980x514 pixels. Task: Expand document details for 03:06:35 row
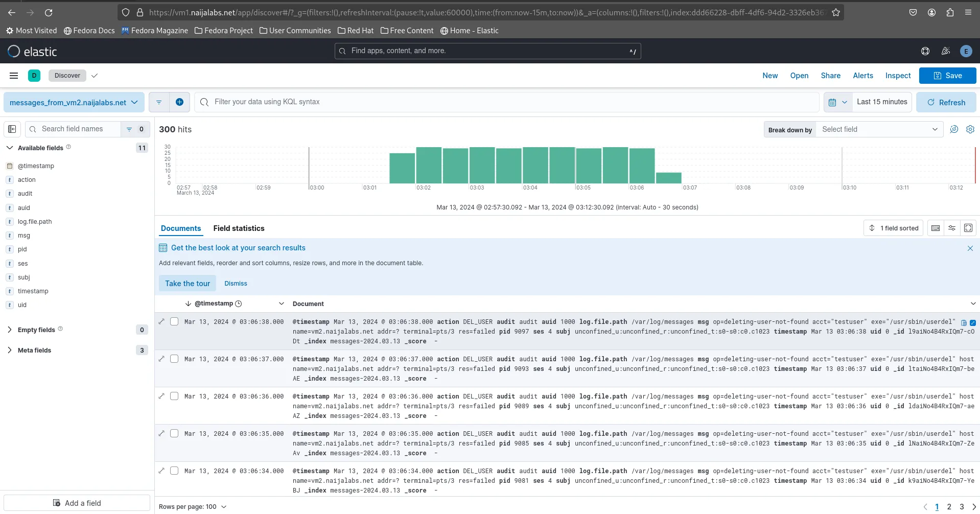click(161, 433)
